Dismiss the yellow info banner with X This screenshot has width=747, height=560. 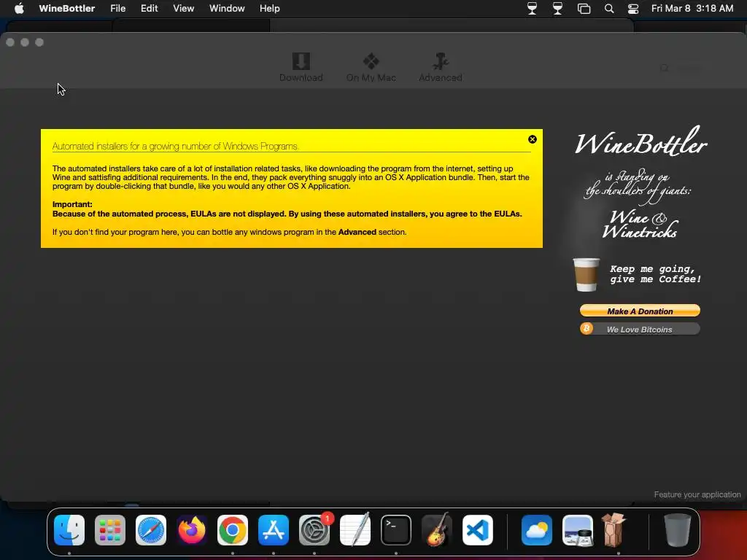pyautogui.click(x=532, y=139)
